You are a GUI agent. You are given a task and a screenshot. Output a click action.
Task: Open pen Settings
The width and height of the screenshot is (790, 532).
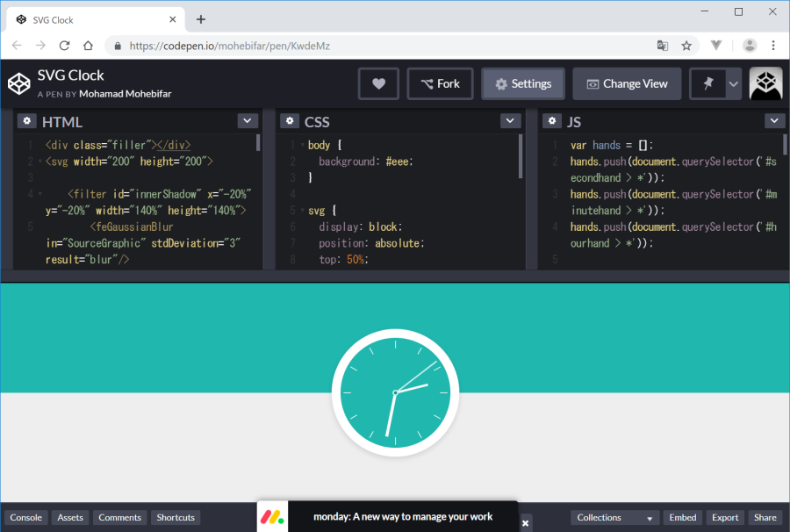click(x=523, y=84)
